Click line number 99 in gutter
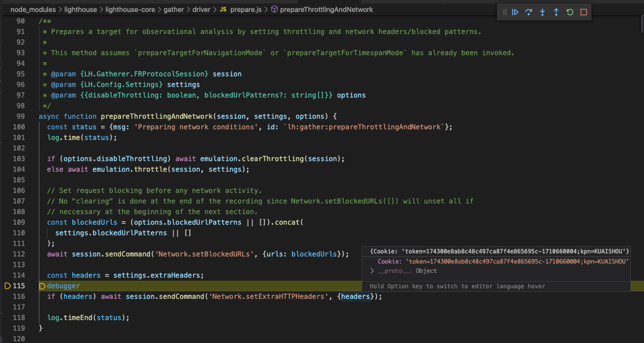The height and width of the screenshot is (343, 644). [21, 116]
